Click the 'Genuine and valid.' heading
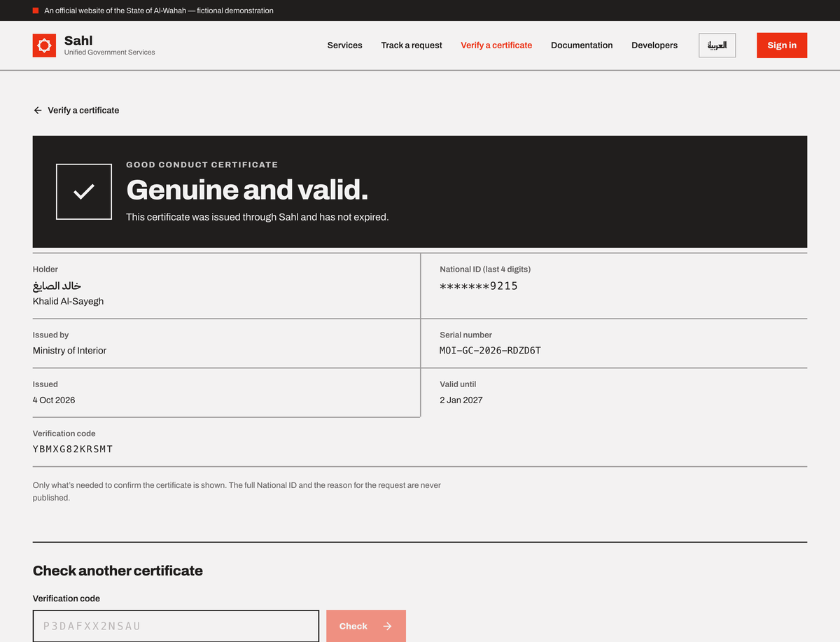The height and width of the screenshot is (642, 840). click(247, 190)
